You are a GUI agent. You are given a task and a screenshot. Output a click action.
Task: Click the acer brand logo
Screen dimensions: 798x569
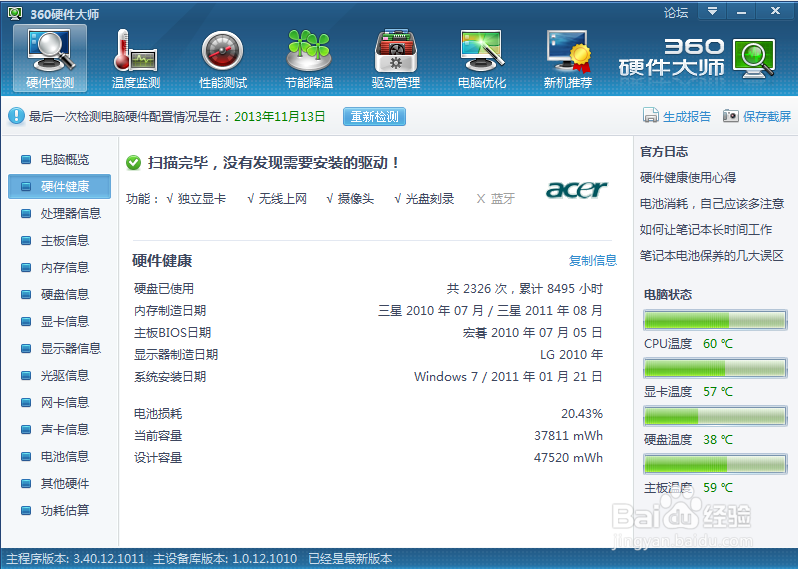(576, 189)
